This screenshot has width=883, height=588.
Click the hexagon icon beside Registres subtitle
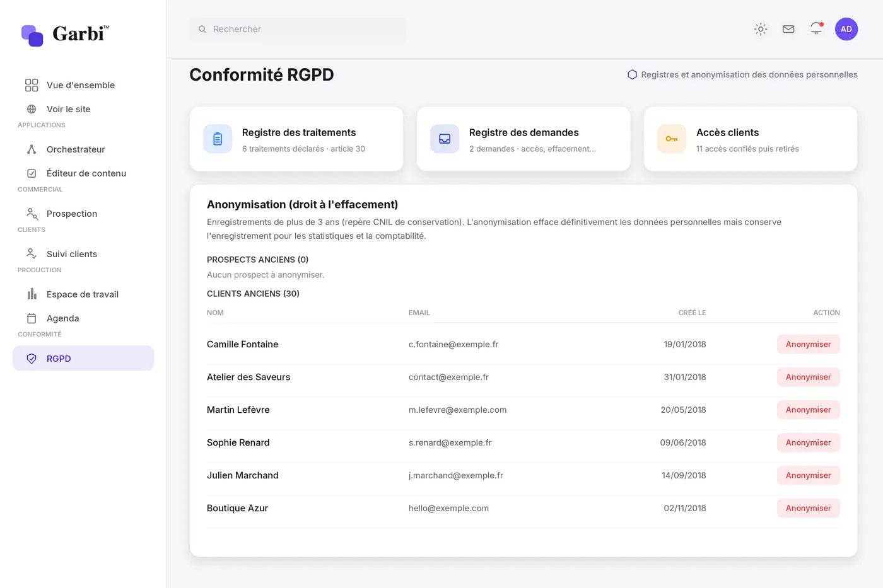coord(632,74)
